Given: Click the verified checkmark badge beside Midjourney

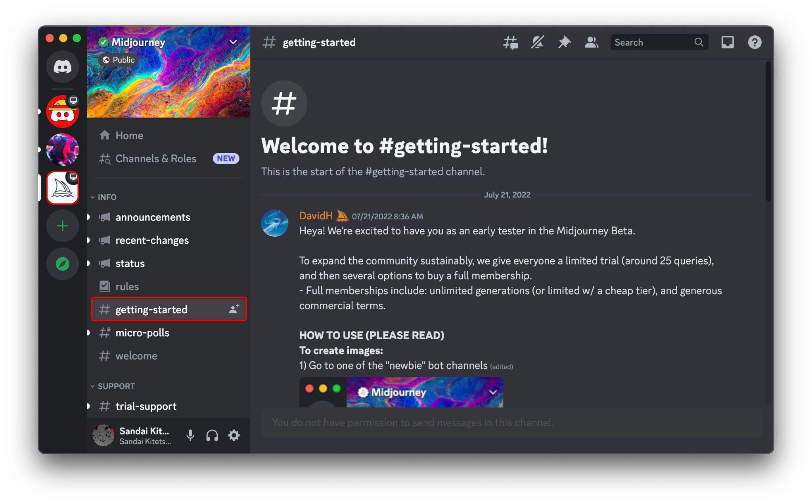Looking at the screenshot, I should click(x=103, y=42).
